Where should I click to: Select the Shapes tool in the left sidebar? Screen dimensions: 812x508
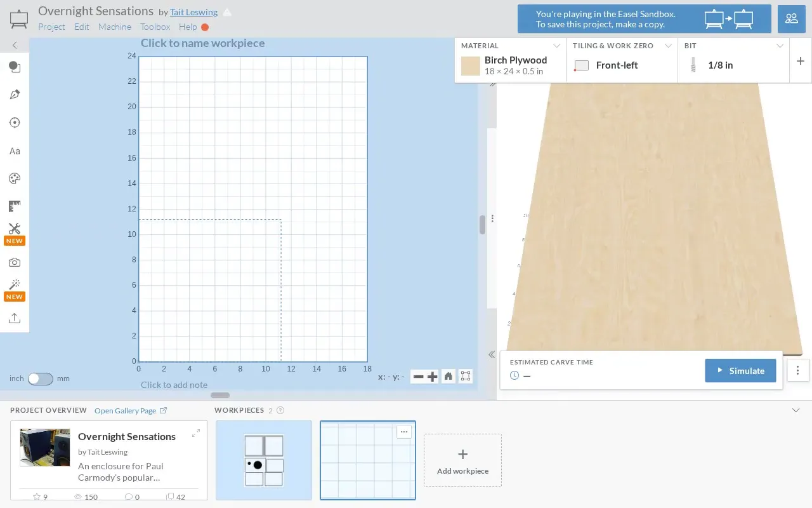tap(15, 67)
